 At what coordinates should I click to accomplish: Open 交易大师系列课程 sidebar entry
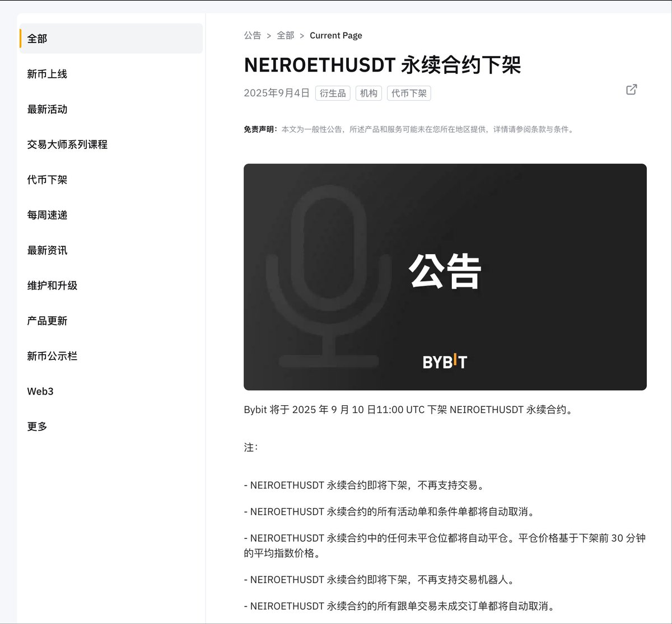tap(67, 144)
